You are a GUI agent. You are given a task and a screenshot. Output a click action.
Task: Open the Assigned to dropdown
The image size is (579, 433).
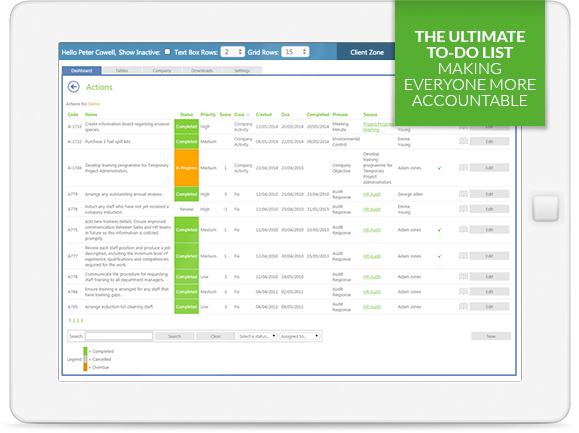tap(299, 336)
